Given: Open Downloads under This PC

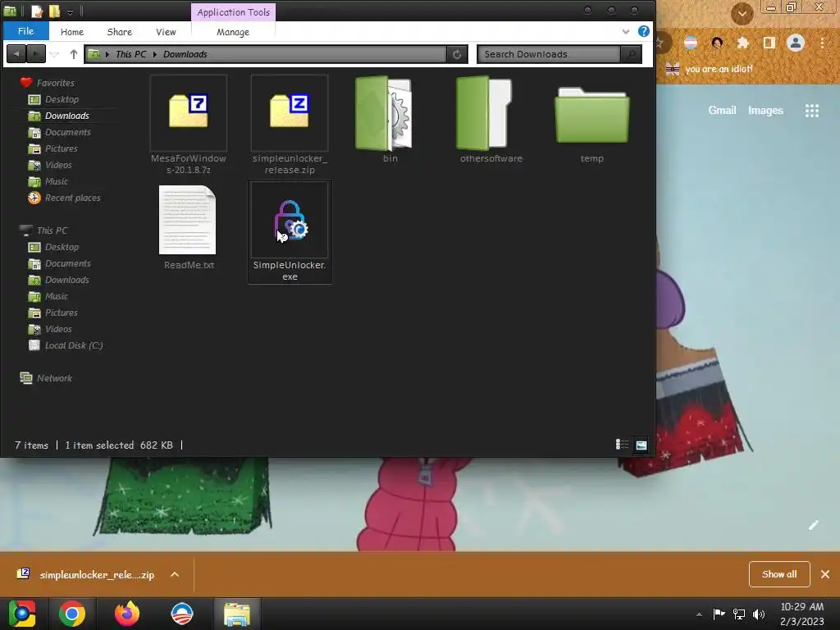Looking at the screenshot, I should tap(67, 281).
